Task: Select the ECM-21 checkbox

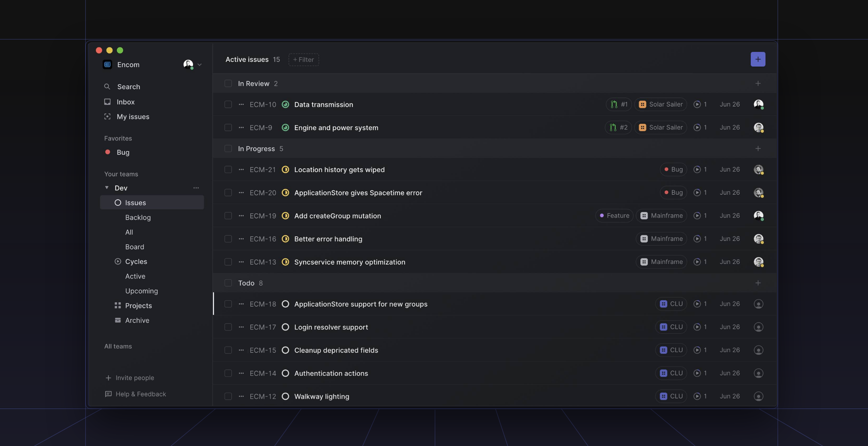Action: click(x=228, y=169)
